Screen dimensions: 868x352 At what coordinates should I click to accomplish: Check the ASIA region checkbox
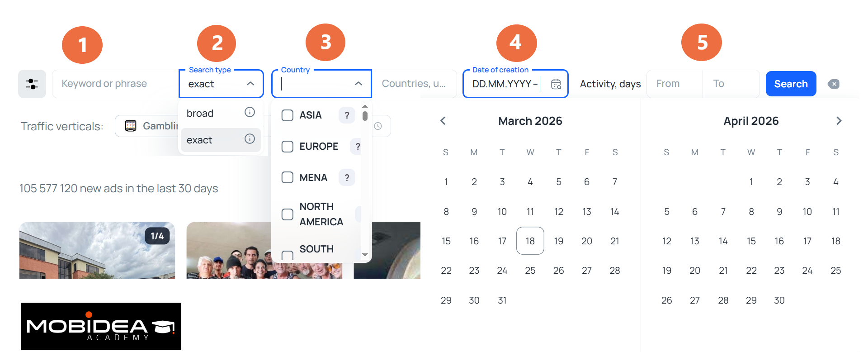288,115
